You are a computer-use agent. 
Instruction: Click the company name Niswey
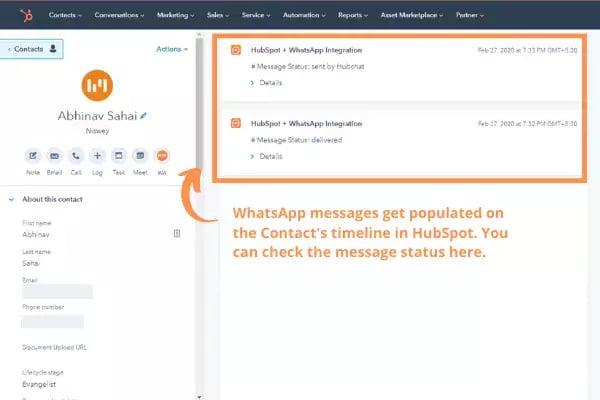pyautogui.click(x=97, y=131)
